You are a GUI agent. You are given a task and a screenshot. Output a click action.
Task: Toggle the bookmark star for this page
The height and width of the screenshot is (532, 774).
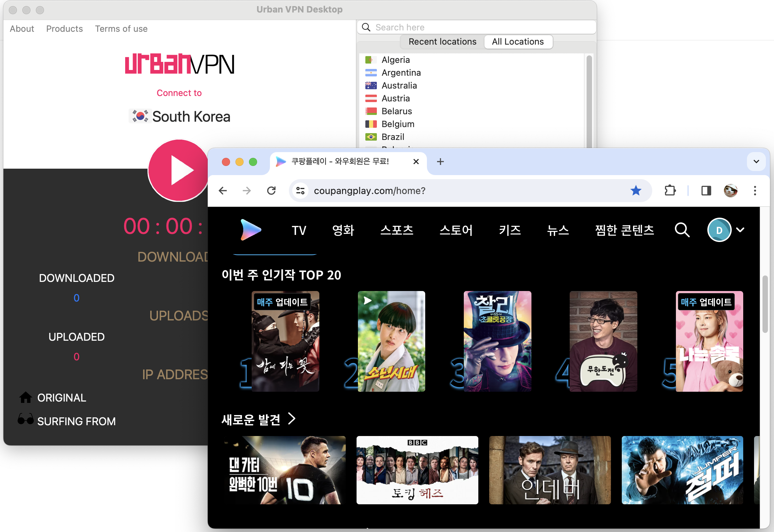click(x=636, y=191)
